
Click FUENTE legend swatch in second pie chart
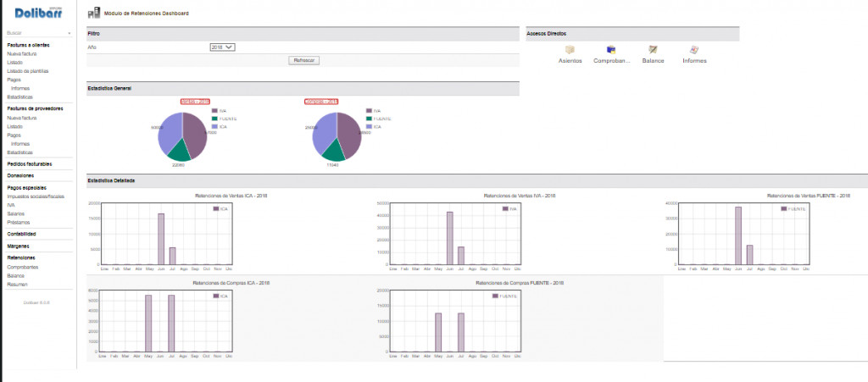370,119
